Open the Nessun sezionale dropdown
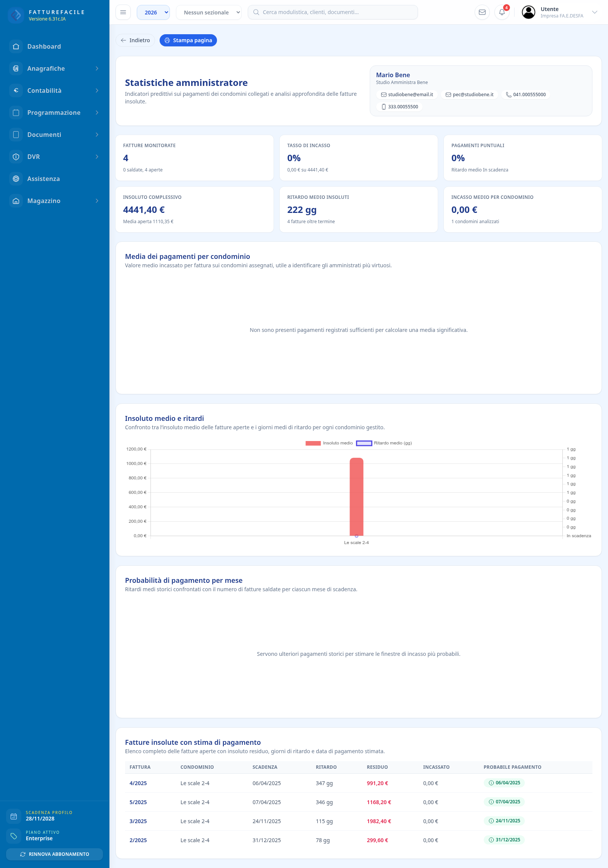608x868 pixels. coord(209,12)
